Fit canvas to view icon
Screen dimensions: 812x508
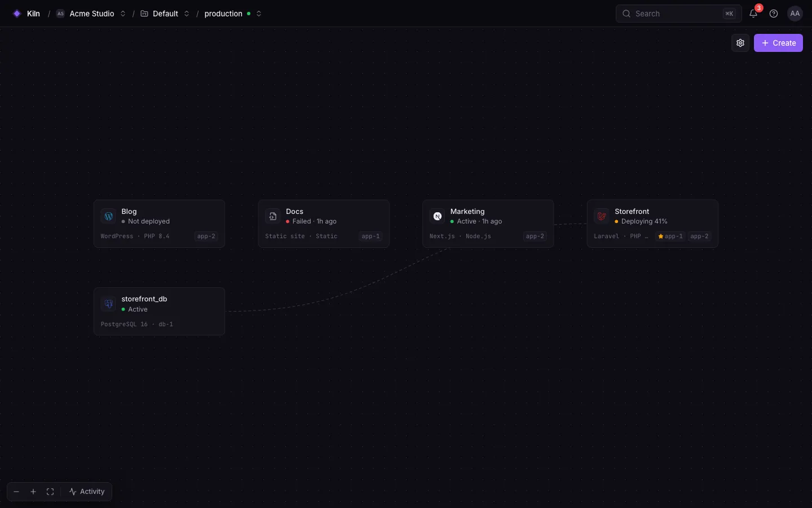[50, 492]
